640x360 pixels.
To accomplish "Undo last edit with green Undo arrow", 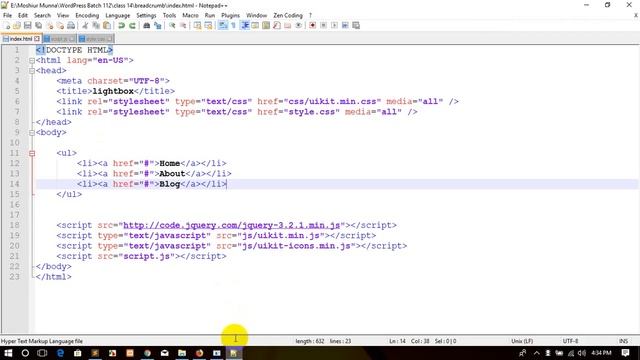I will [121, 25].
